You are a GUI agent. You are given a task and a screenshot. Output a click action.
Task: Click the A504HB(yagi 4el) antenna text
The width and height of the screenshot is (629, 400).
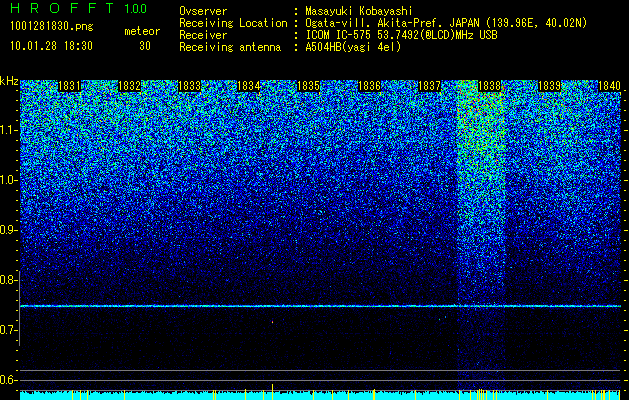(353, 47)
